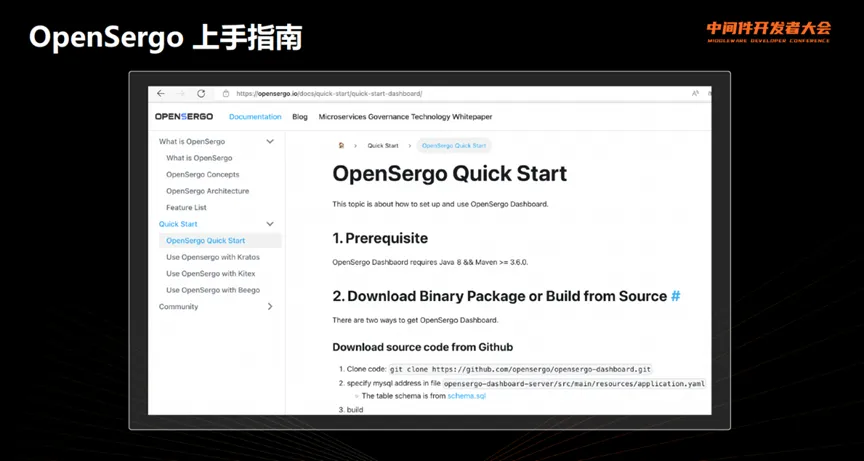
Task: Click the site lock icon in address bar
Action: point(225,94)
